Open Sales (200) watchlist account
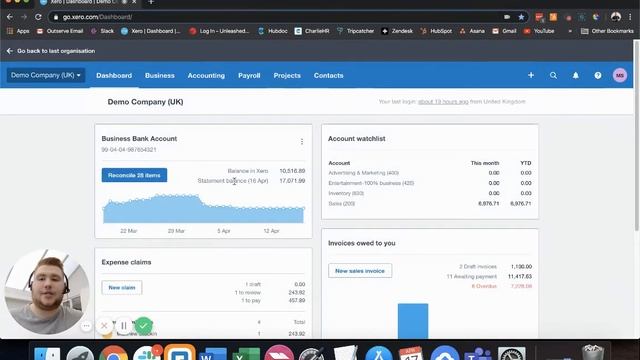Viewport: 640px width, 360px height. click(x=341, y=204)
